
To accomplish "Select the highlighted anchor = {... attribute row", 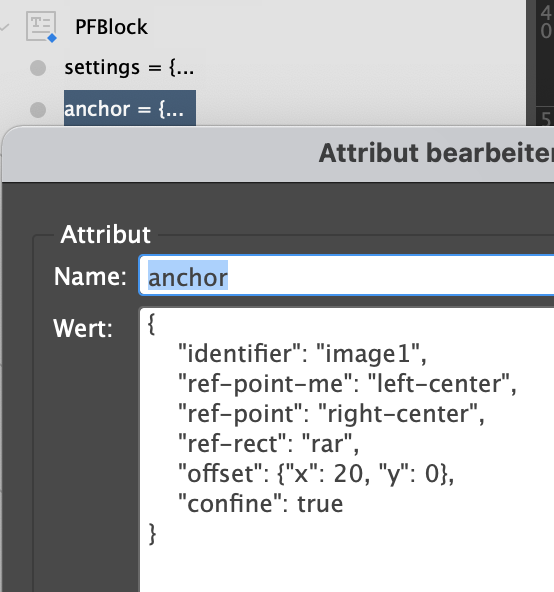I will click(130, 109).
